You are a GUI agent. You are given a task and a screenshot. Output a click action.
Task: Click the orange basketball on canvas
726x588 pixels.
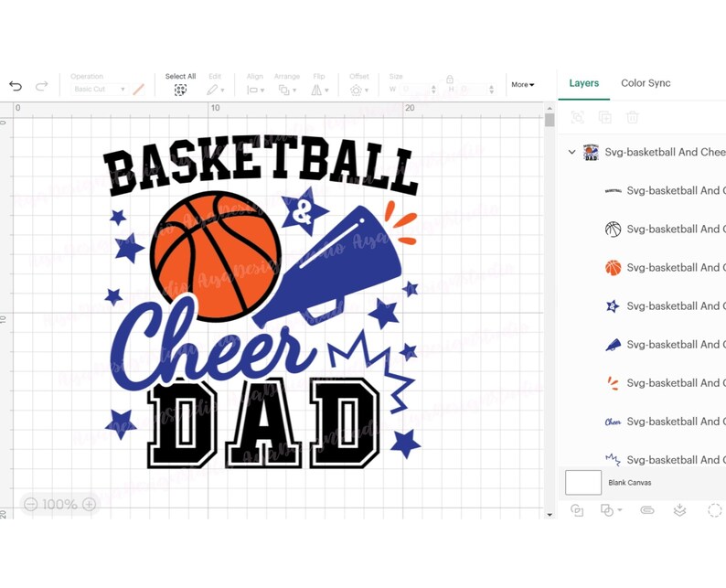click(x=216, y=257)
